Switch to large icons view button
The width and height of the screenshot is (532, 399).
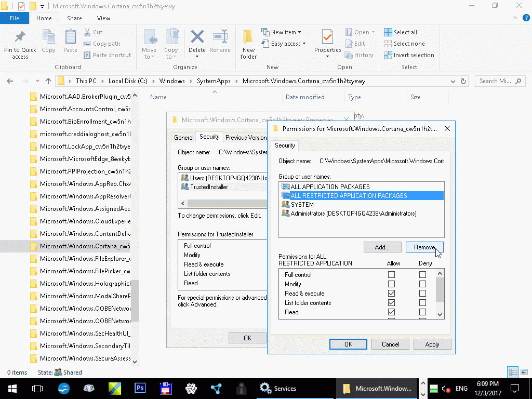tap(524, 372)
